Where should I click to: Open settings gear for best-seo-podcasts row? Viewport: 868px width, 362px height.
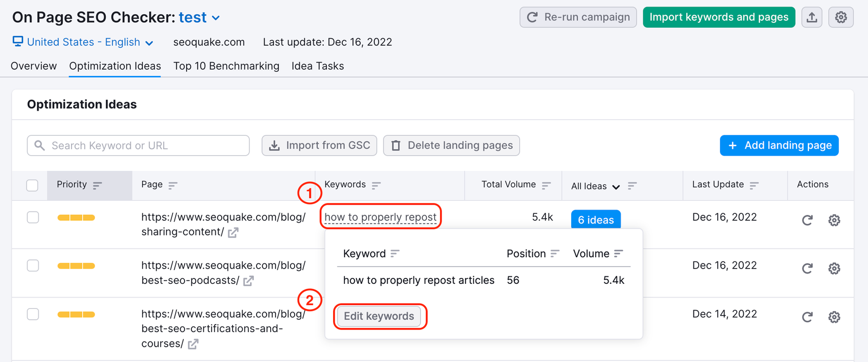coord(834,268)
